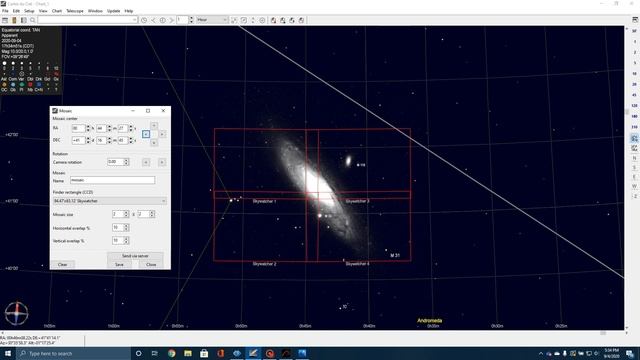Screen dimensions: 640x360
Task: Increase RA hours with up arrow
Action: 88,127
